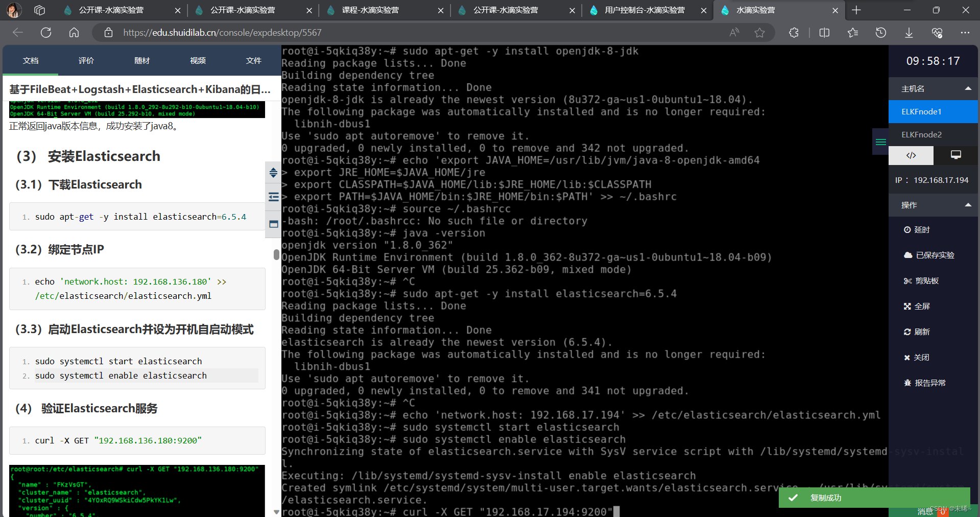
Task: Click 已保存实验 save button
Action: click(x=929, y=255)
